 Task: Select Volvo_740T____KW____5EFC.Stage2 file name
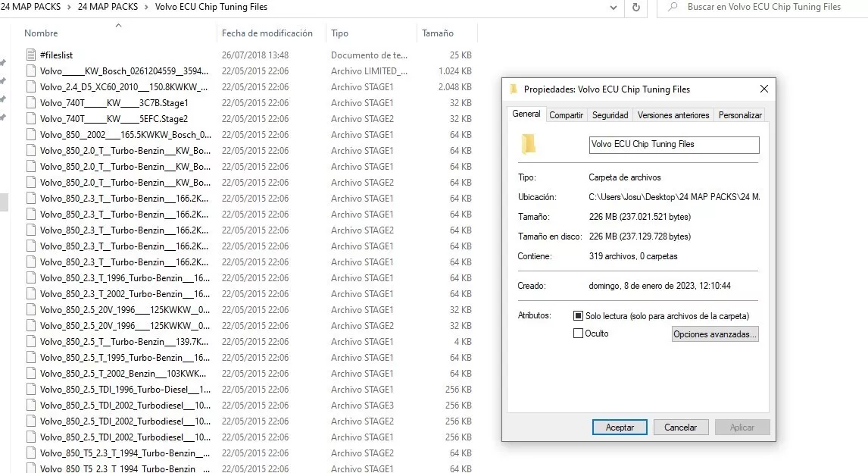coord(114,119)
